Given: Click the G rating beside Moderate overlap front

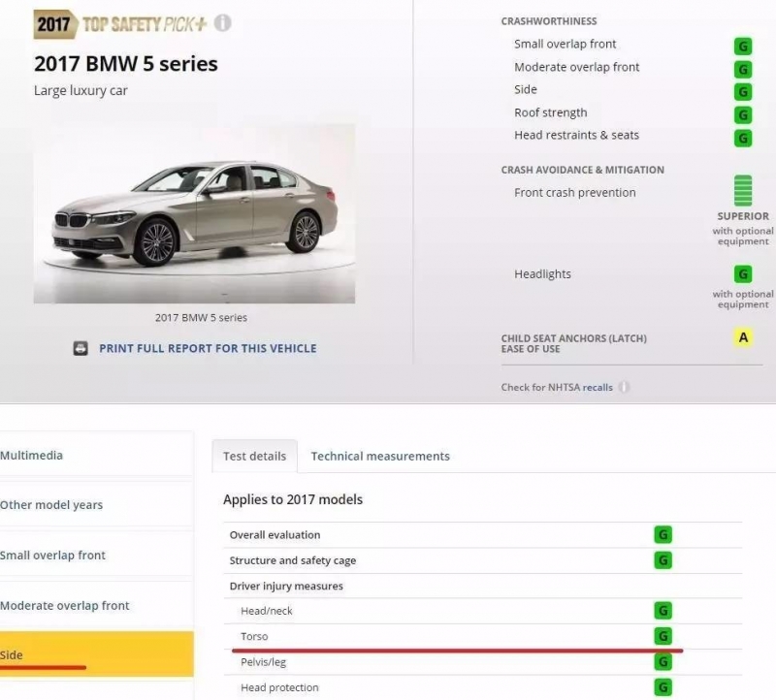Looking at the screenshot, I should click(742, 69).
